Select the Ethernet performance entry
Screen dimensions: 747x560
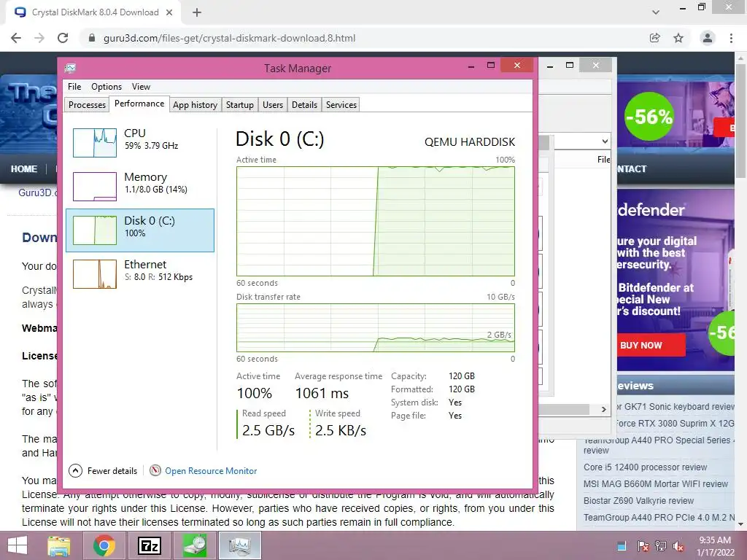(140, 274)
